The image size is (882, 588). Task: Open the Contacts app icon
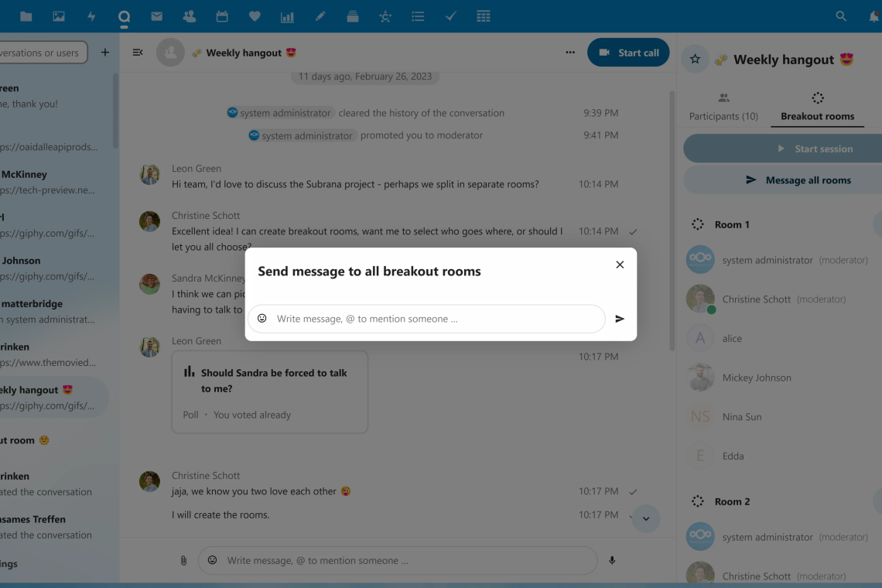pos(189,16)
